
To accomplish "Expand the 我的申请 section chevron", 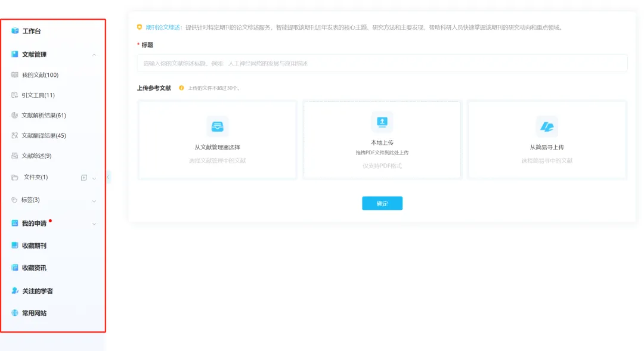I will [x=94, y=224].
